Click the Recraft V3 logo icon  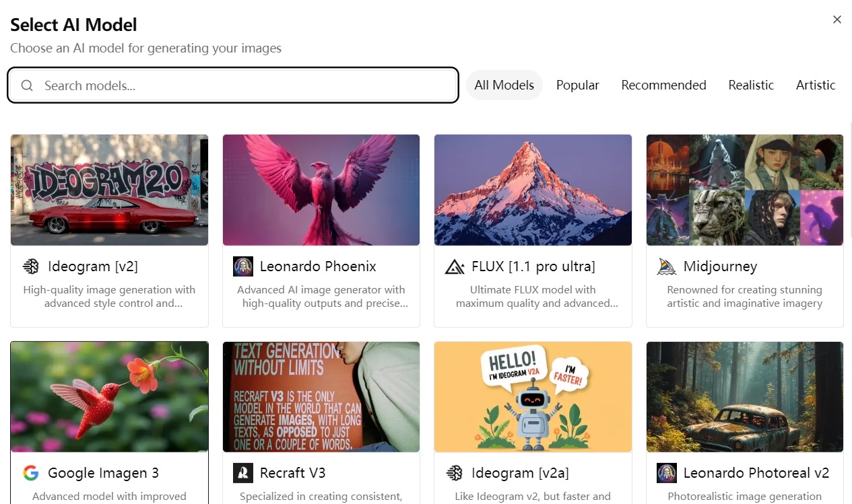click(243, 473)
